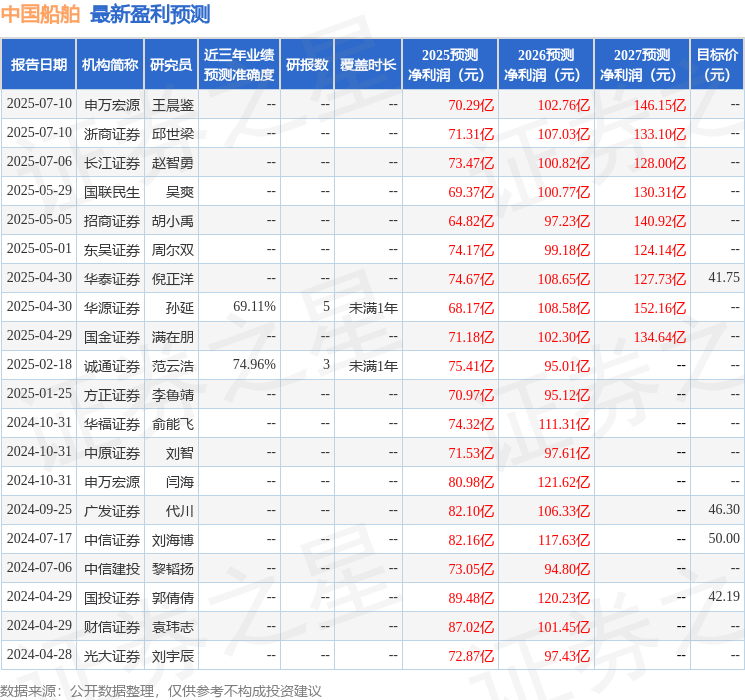Click the 2026 profit value 111.31亿

[564, 424]
